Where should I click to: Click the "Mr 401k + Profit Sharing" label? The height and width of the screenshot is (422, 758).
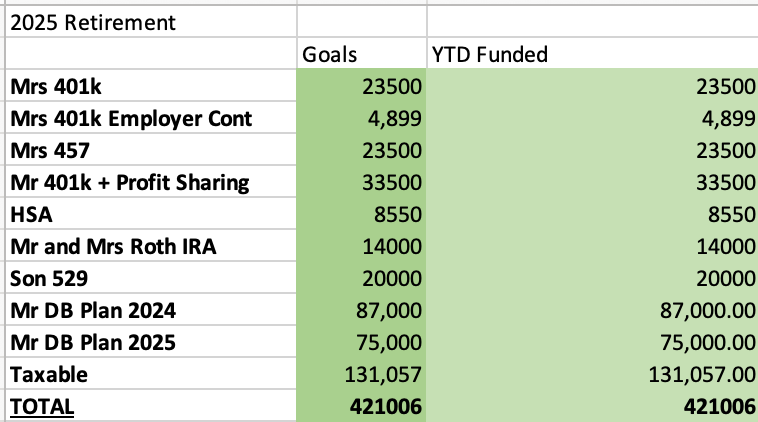click(x=150, y=183)
